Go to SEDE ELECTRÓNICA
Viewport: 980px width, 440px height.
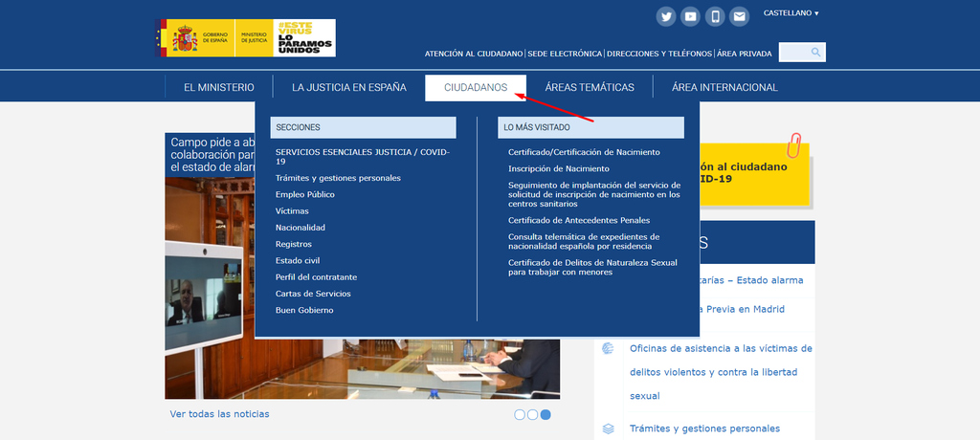point(565,54)
